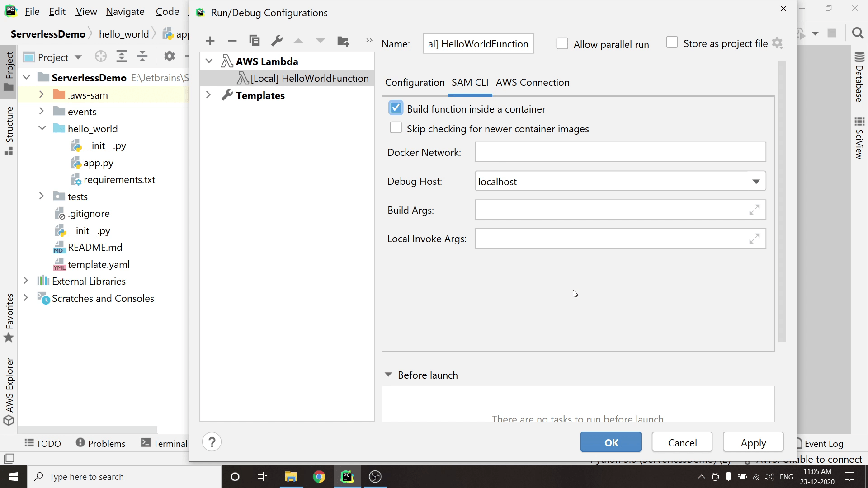Viewport: 868px width, 488px height.
Task: Click the Create New Folder icon
Action: click(343, 41)
